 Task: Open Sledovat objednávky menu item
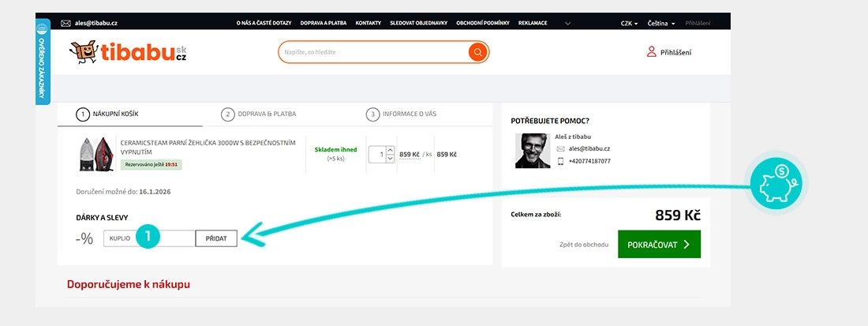click(418, 23)
